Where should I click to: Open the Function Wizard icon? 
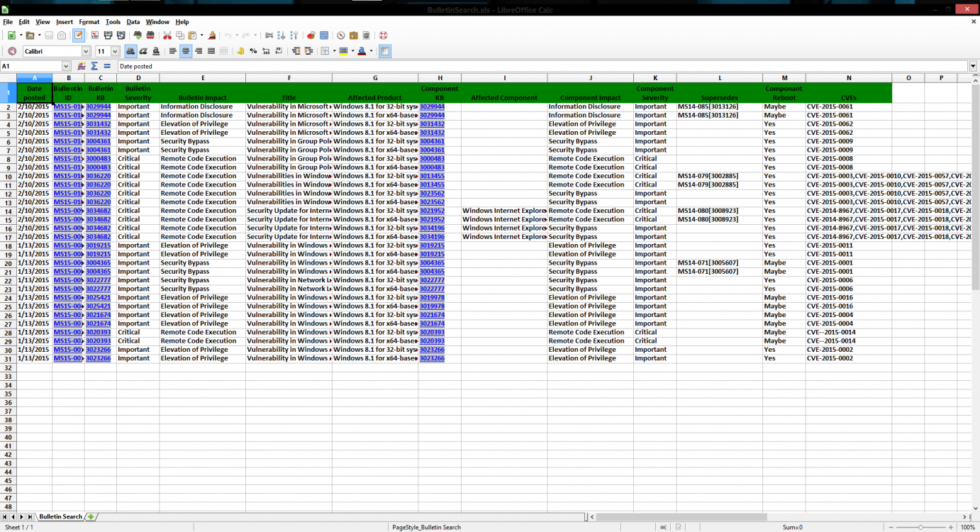(82, 66)
